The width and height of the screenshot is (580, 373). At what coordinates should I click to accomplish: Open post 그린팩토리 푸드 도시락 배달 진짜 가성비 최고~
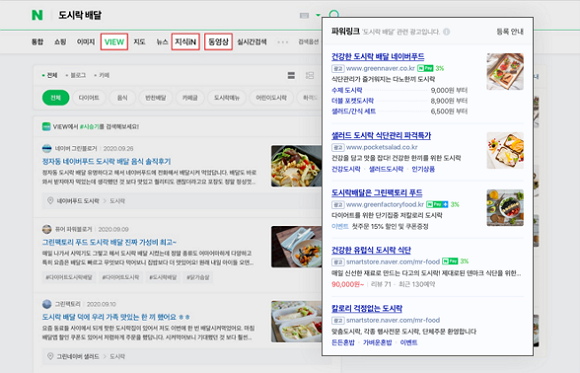[x=109, y=242]
